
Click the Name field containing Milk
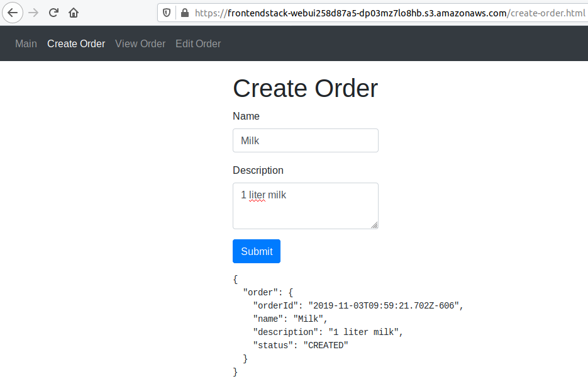305,140
